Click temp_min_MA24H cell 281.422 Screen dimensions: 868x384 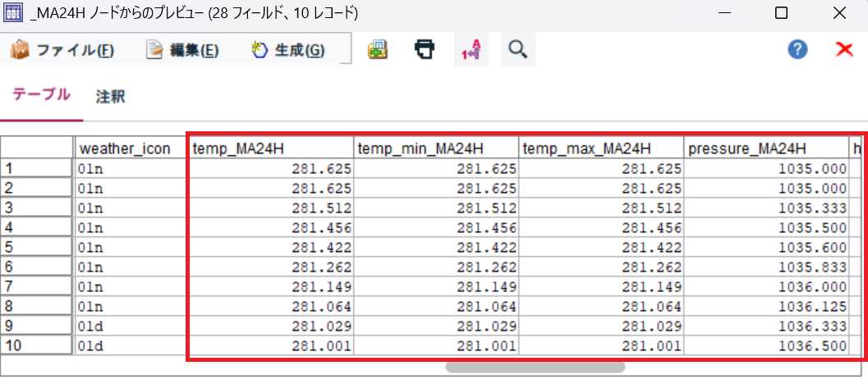click(436, 248)
